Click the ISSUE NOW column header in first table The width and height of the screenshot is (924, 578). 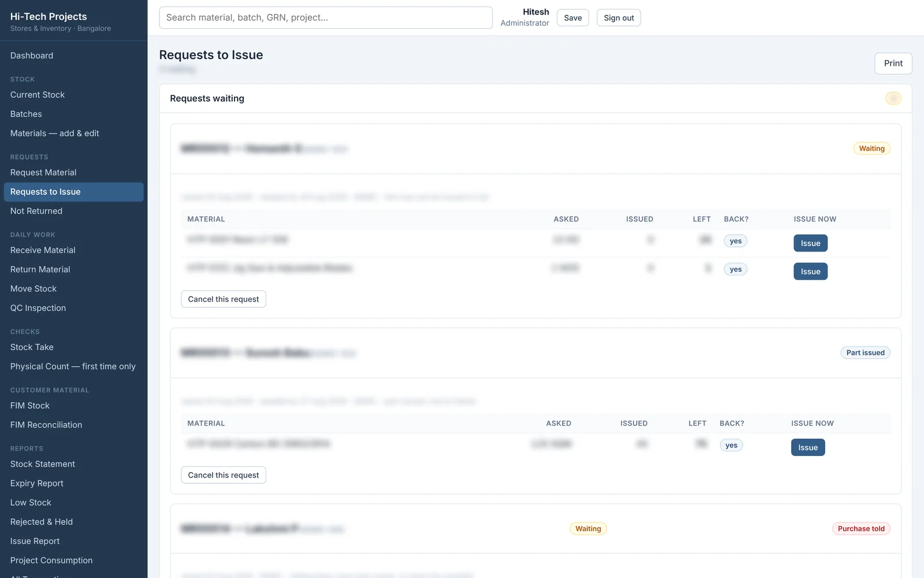[815, 219]
